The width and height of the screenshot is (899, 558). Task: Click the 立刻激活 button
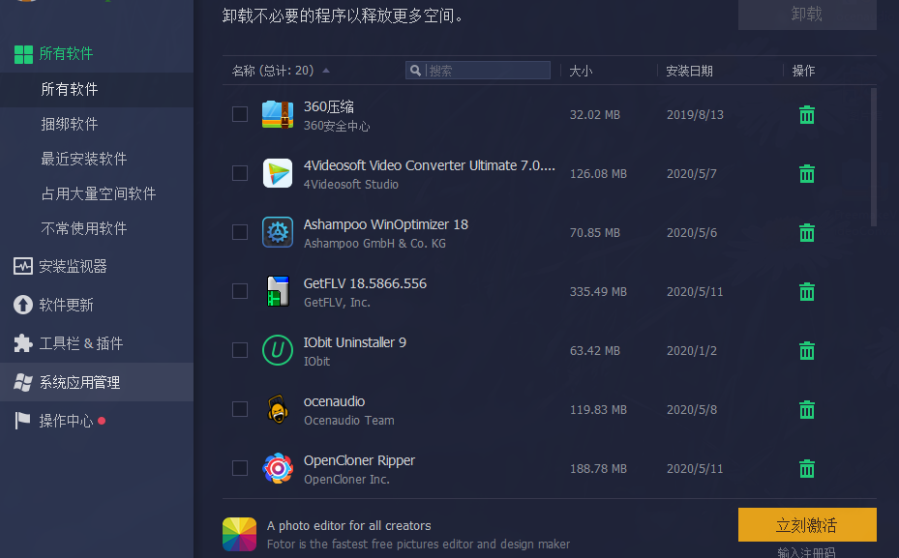(806, 525)
